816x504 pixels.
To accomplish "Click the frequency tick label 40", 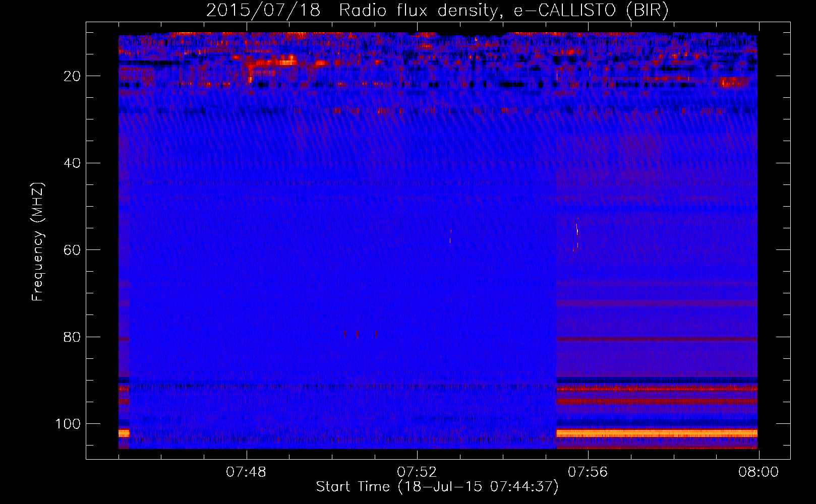I will [x=73, y=163].
